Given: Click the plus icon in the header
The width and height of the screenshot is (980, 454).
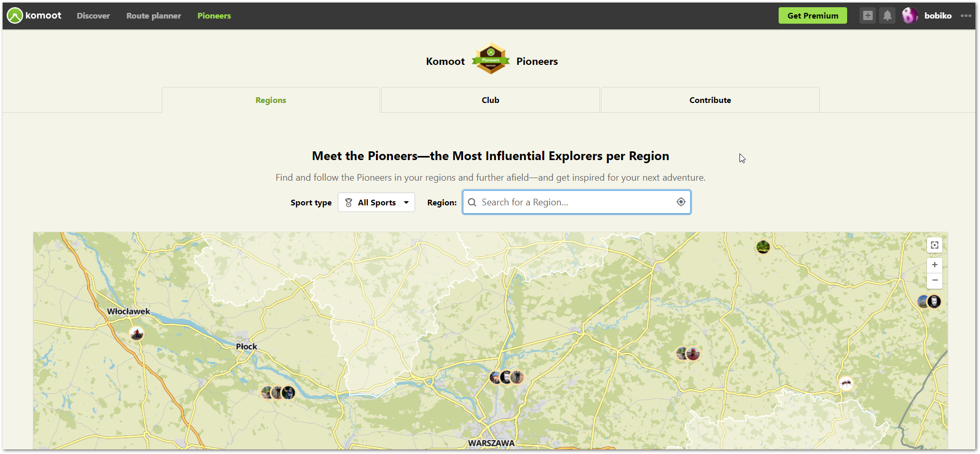Looking at the screenshot, I should (868, 15).
